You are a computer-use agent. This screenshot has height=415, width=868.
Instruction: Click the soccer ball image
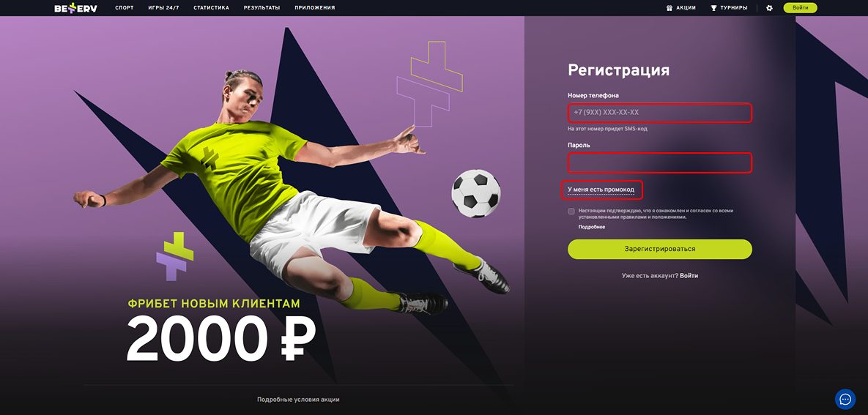pos(475,193)
